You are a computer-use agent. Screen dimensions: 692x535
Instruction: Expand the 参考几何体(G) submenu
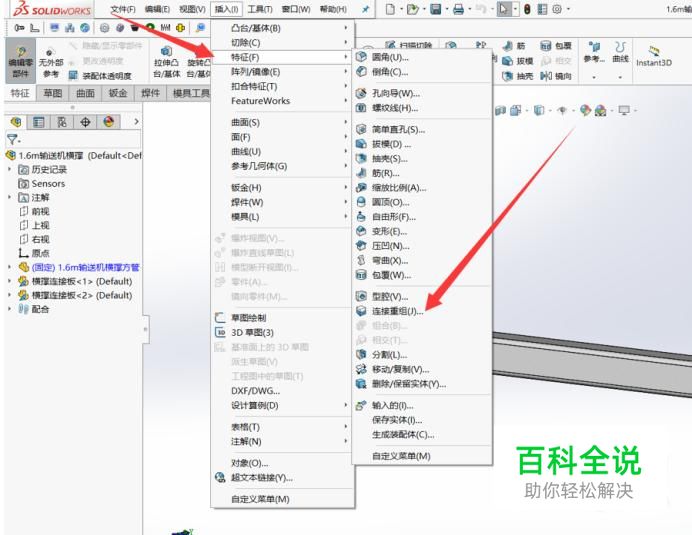[x=282, y=166]
